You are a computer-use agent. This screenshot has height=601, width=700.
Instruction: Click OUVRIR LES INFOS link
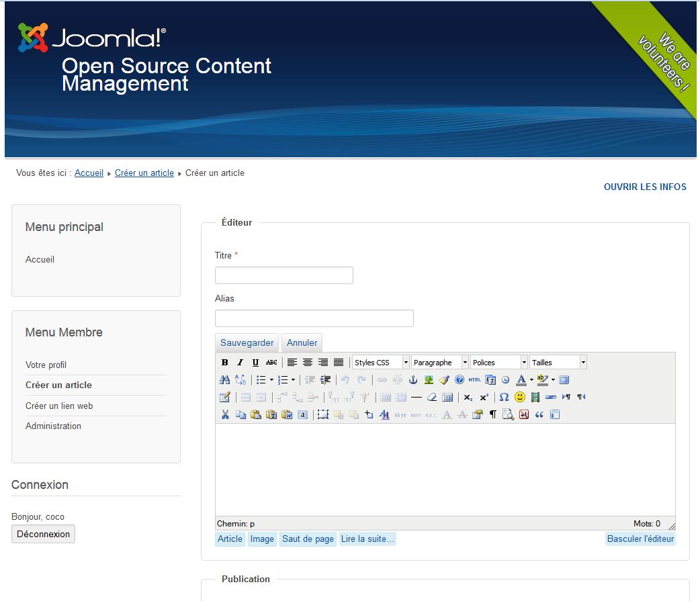(x=645, y=187)
